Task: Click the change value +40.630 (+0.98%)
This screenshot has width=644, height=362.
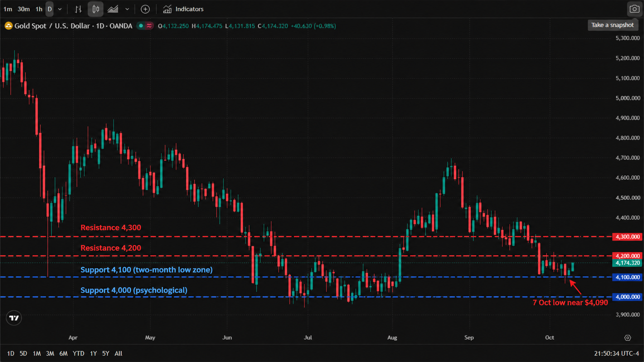Action: (313, 26)
